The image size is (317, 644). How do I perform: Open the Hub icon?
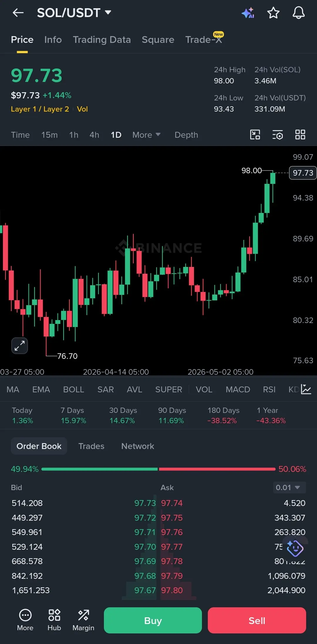(54, 620)
